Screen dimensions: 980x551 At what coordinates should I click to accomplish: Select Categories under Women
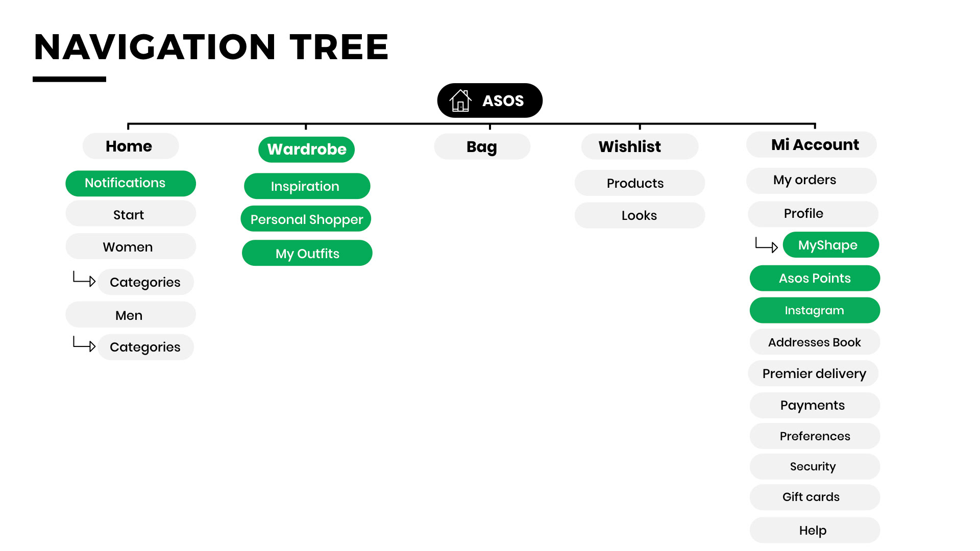point(145,282)
